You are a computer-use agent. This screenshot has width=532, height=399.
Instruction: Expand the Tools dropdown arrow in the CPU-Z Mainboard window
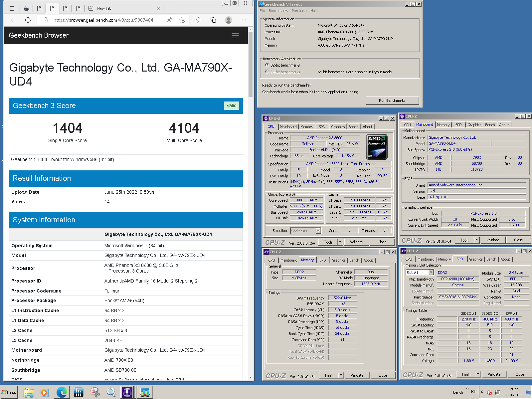(476, 240)
